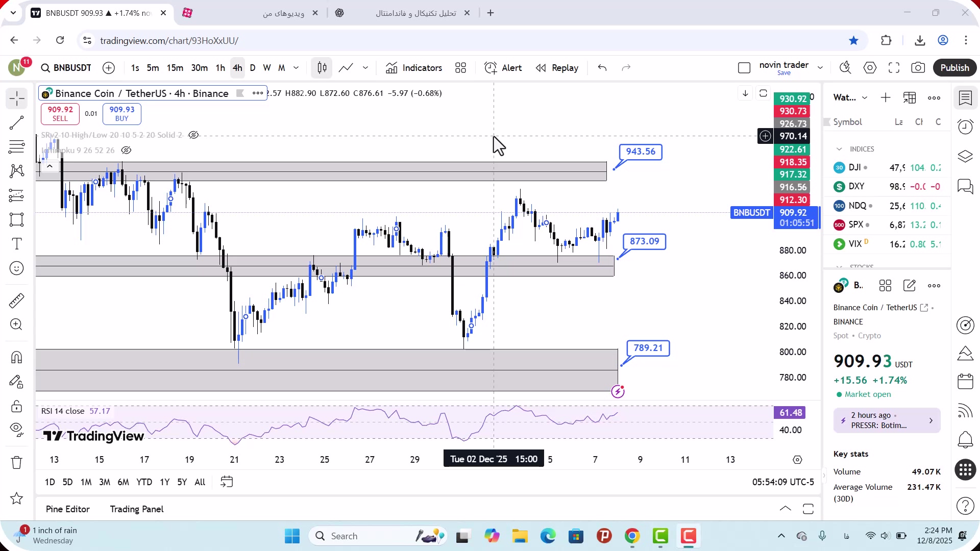The width and height of the screenshot is (980, 551).
Task: Open the patterns drawing tool
Action: tap(17, 171)
